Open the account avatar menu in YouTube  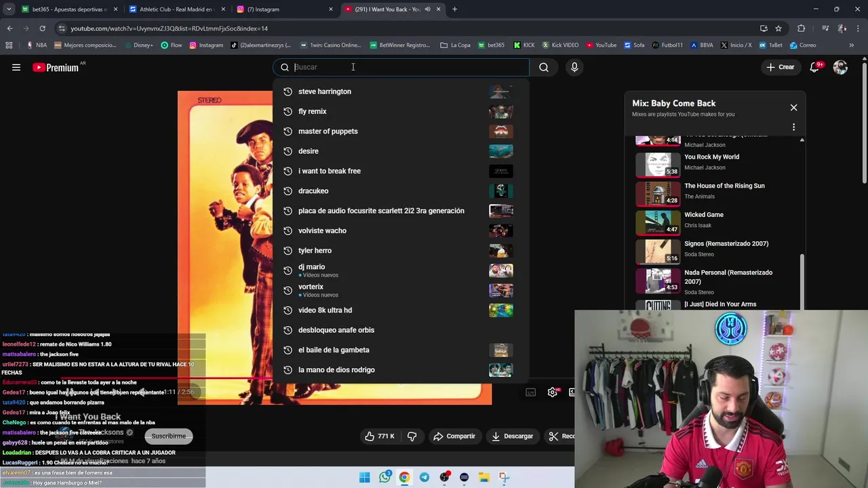tap(840, 67)
